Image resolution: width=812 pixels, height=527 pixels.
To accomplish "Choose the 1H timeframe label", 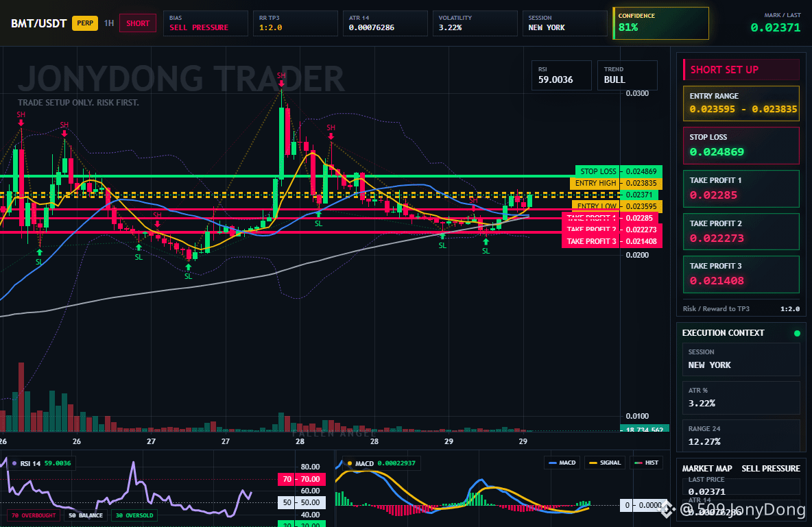I will click(109, 23).
